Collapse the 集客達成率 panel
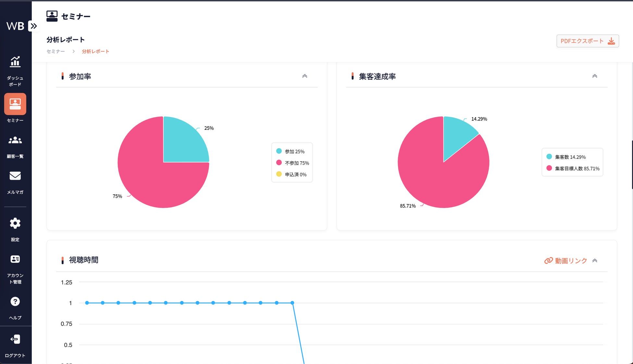 click(x=594, y=76)
